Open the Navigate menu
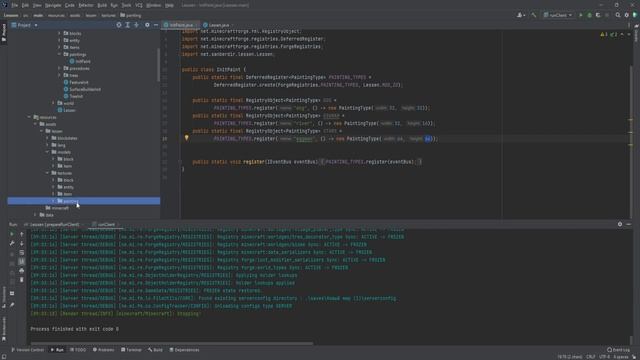Viewport: 640px width, 360px height. point(53,5)
